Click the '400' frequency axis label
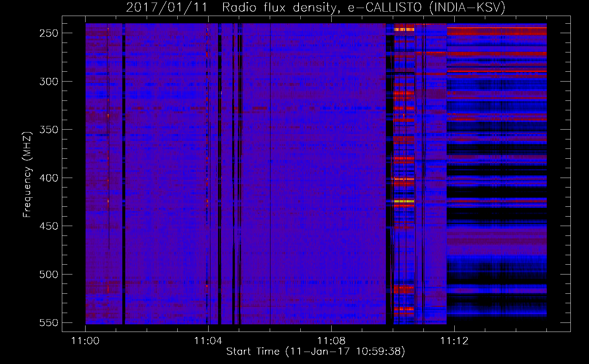Image resolution: width=589 pixels, height=364 pixels. pyautogui.click(x=49, y=178)
